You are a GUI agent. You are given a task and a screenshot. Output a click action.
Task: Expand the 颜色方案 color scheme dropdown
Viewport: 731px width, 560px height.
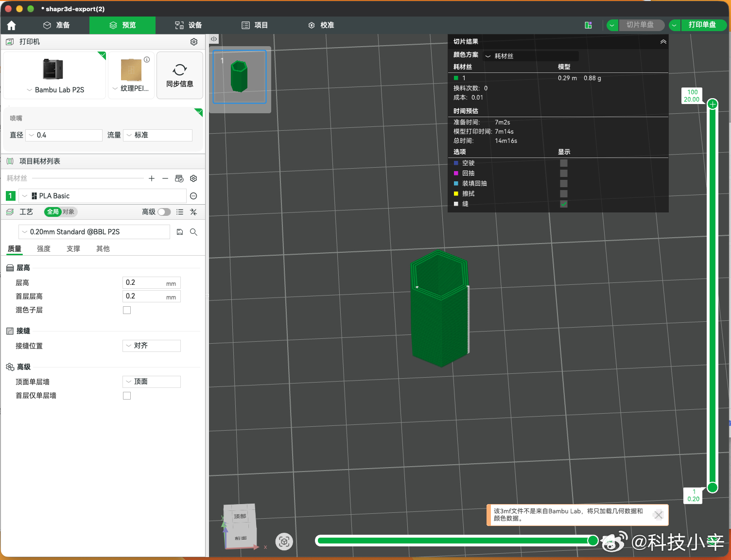[531, 56]
